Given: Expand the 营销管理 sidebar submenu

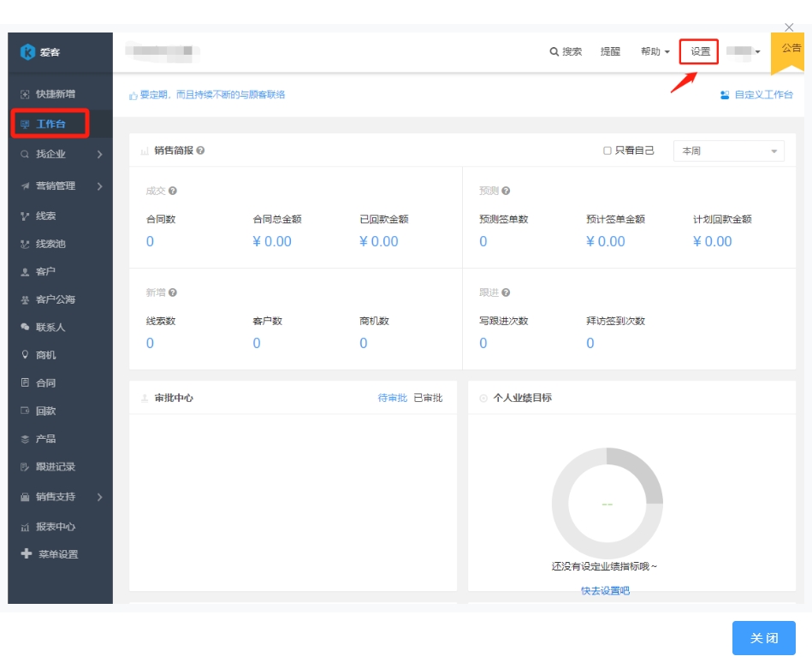Looking at the screenshot, I should click(99, 186).
